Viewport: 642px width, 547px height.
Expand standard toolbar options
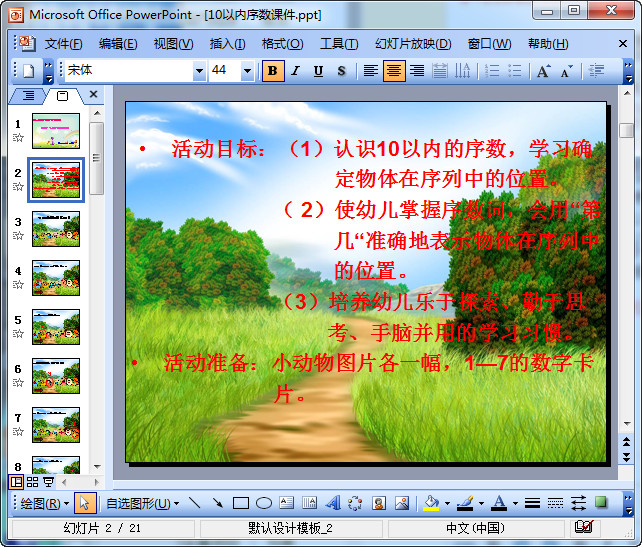tap(48, 71)
